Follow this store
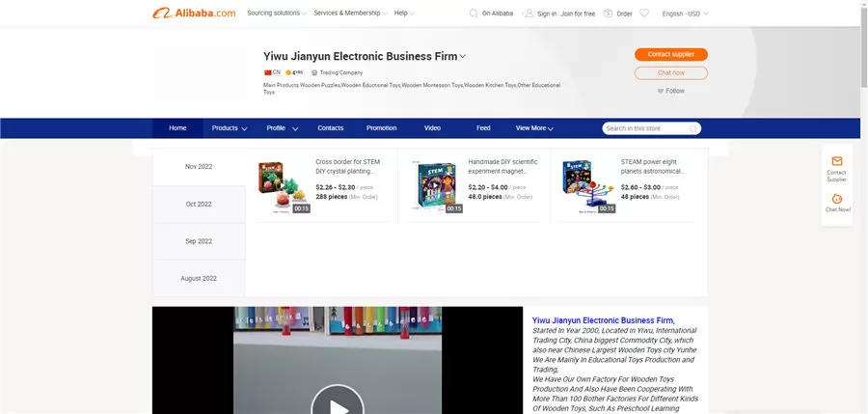 pyautogui.click(x=671, y=91)
